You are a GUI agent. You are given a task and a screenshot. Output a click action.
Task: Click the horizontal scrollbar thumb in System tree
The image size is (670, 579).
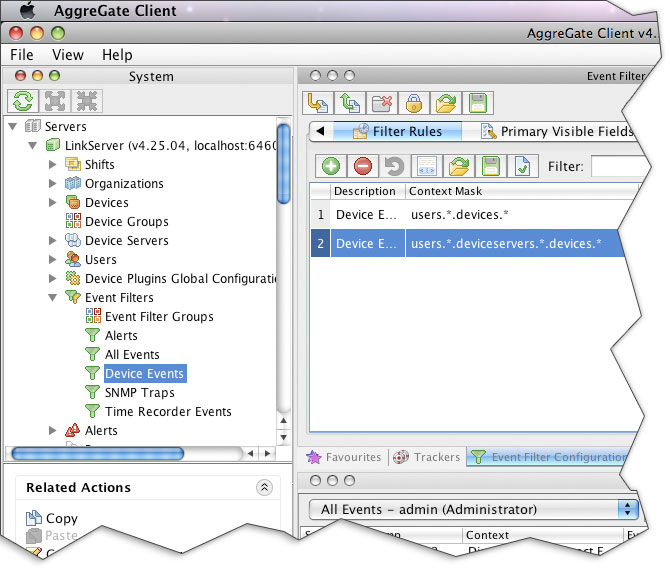[98, 453]
